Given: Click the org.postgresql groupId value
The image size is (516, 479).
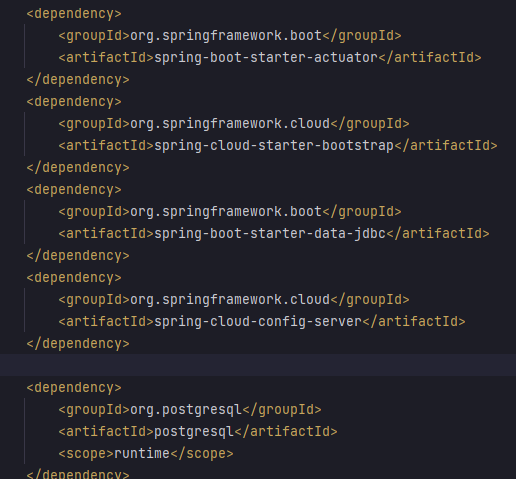Looking at the screenshot, I should point(186,410).
